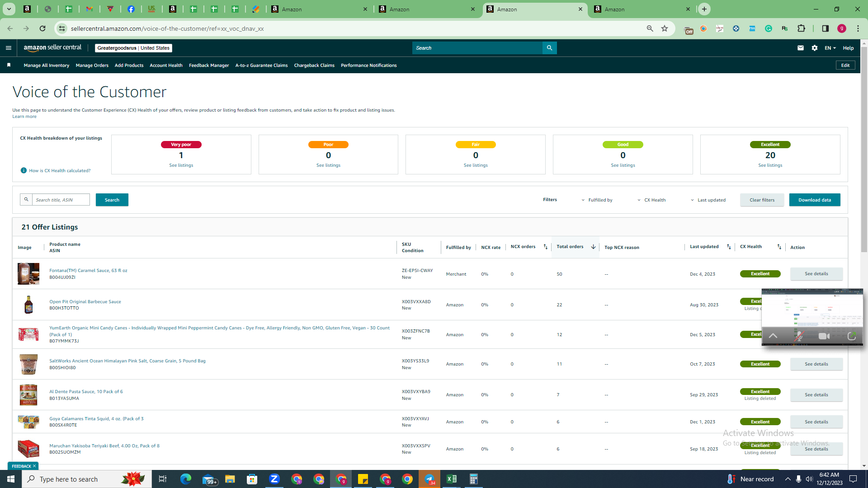
Task: Click the bookmark flag icon in nav bar
Action: 9,65
